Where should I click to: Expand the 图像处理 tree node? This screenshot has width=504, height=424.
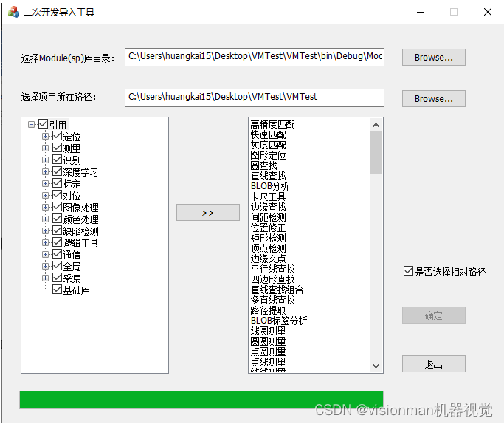[45, 207]
